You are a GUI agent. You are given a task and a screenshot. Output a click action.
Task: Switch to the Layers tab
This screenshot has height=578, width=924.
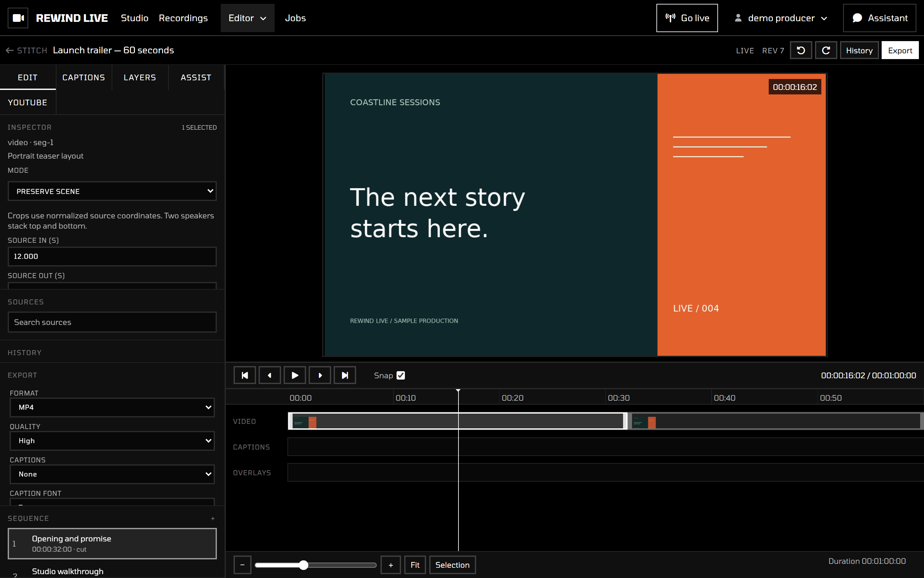(x=140, y=78)
